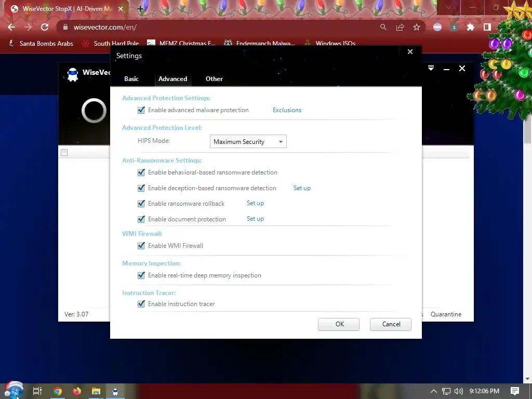Image resolution: width=532 pixels, height=399 pixels.
Task: Open Task View on the taskbar
Action: pyautogui.click(x=37, y=391)
